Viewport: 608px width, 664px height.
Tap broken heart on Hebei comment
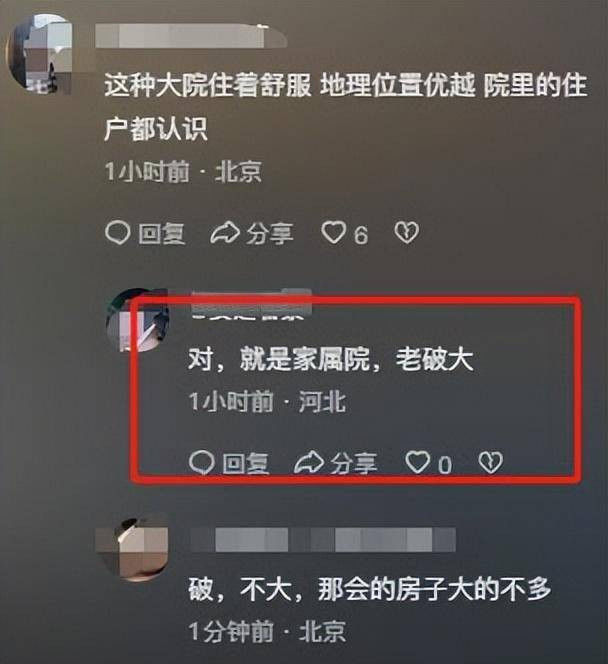(x=491, y=462)
